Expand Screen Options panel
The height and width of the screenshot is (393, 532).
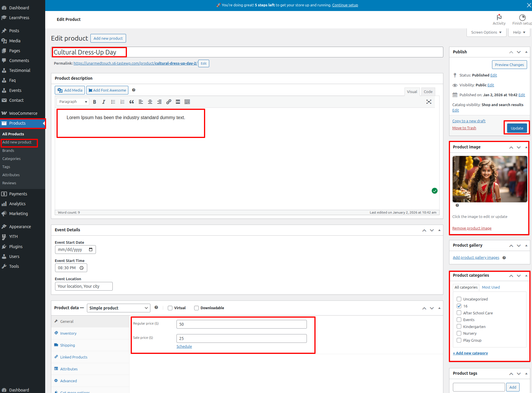point(486,32)
